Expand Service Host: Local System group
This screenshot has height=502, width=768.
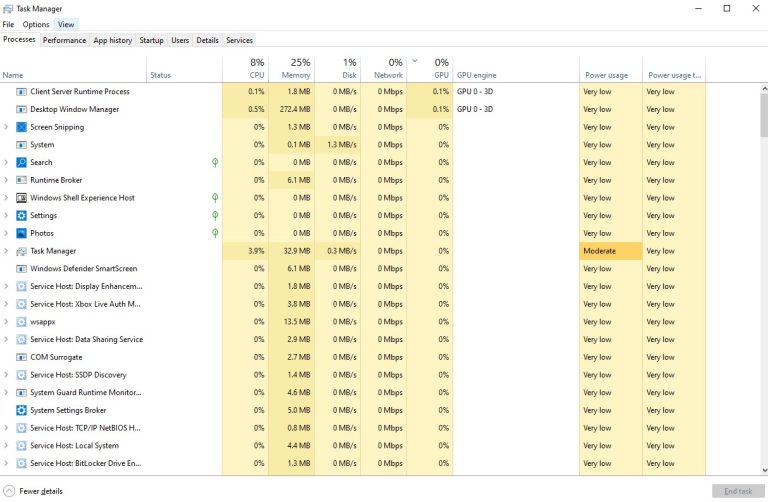point(6,446)
